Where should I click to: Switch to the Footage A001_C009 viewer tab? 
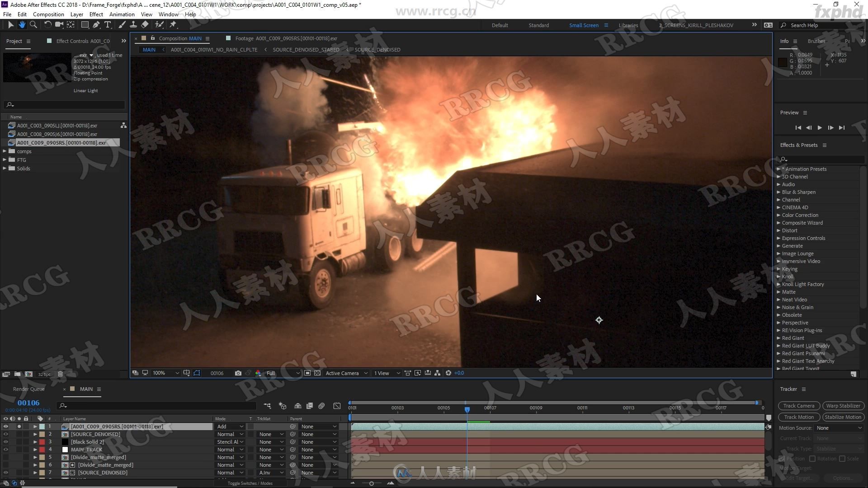pos(286,38)
